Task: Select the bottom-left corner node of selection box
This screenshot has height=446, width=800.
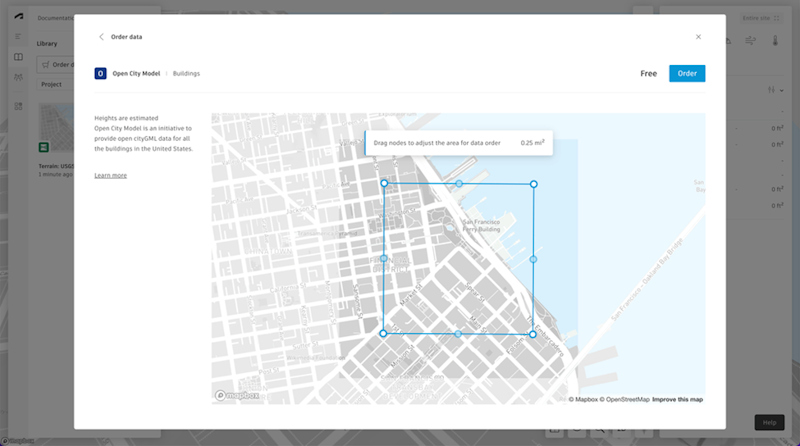Action: click(383, 333)
